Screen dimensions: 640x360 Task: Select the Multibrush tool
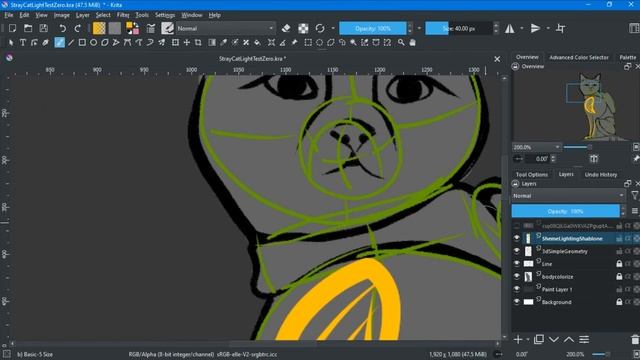click(162, 42)
